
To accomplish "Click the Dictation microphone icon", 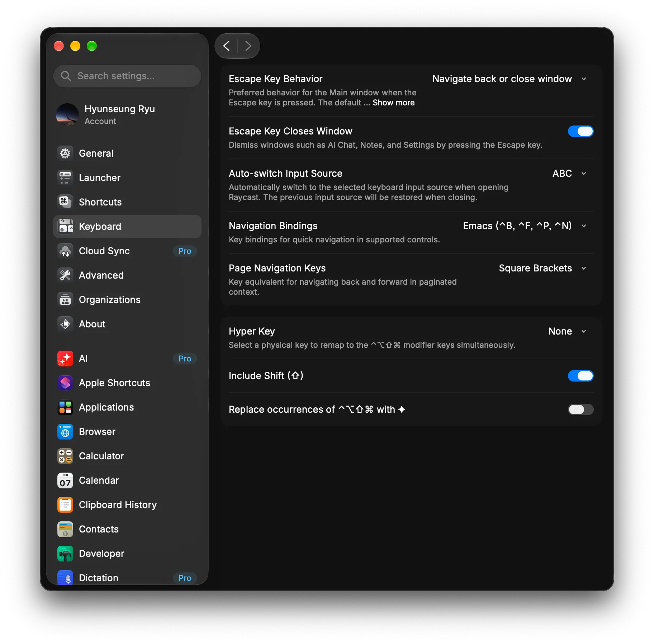I will (65, 577).
